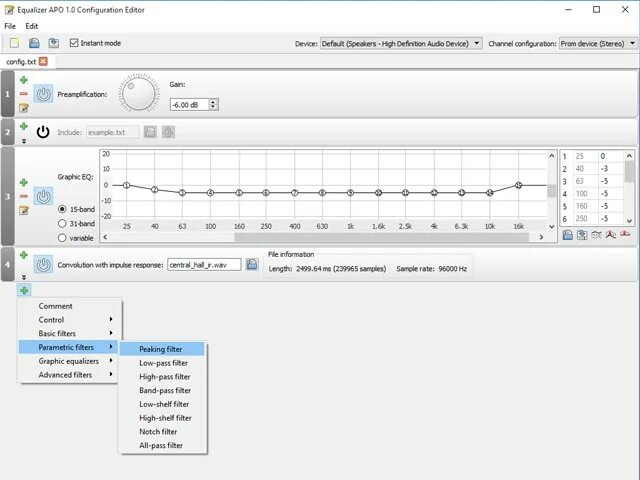Add filter above the Include row
This screenshot has width=640, height=480.
coord(24,126)
